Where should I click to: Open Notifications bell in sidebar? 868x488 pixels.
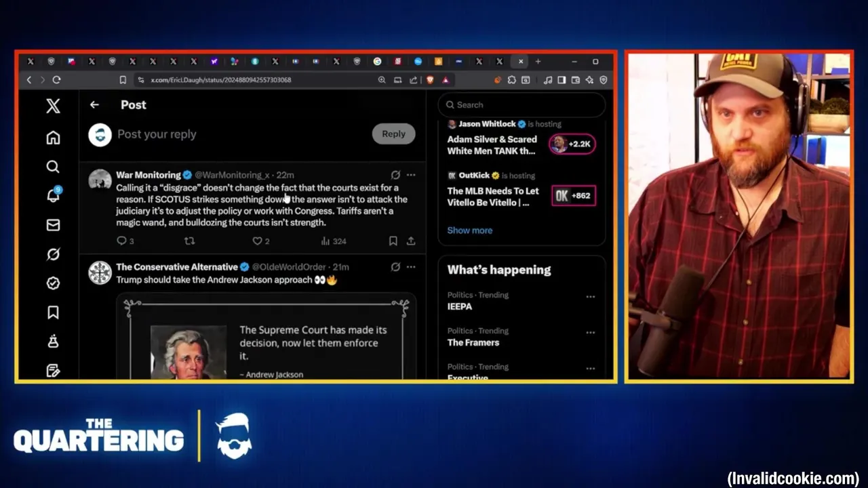coord(53,196)
